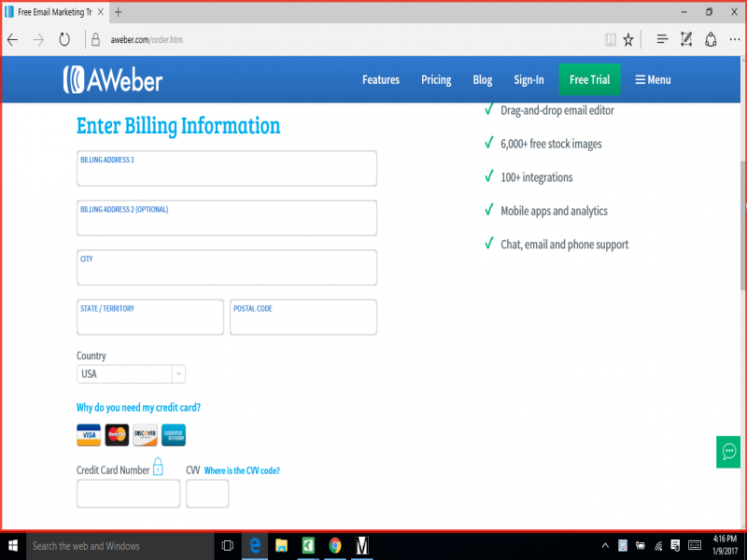
Task: Click the '100+ integrations' text
Action: 536,177
